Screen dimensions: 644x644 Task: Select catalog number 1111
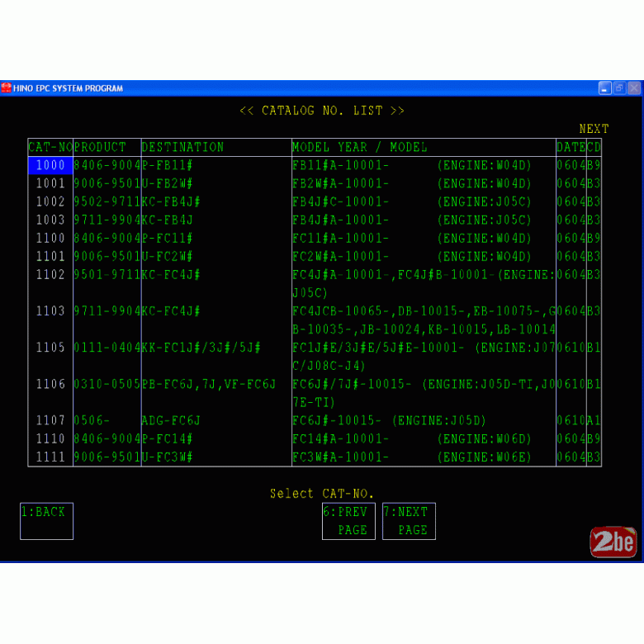coord(50,457)
